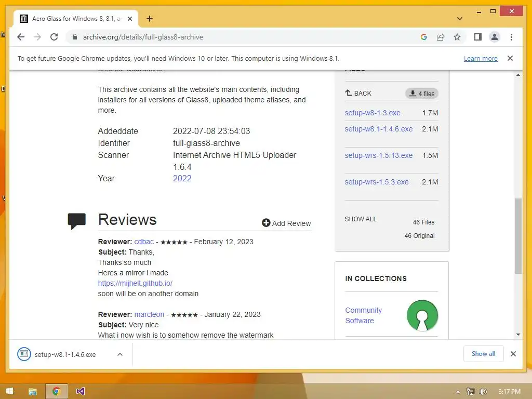The width and height of the screenshot is (532, 399).
Task: Reload the archive.org page
Action: (54, 37)
